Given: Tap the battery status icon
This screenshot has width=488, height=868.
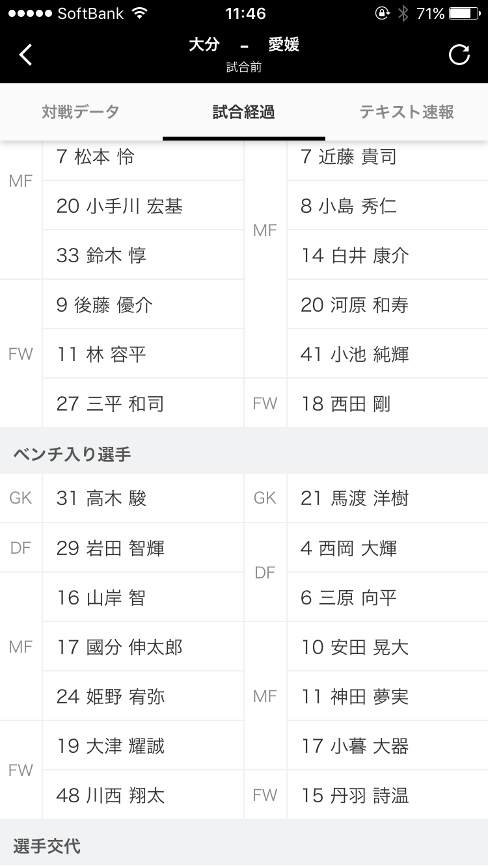Looking at the screenshot, I should 464,13.
